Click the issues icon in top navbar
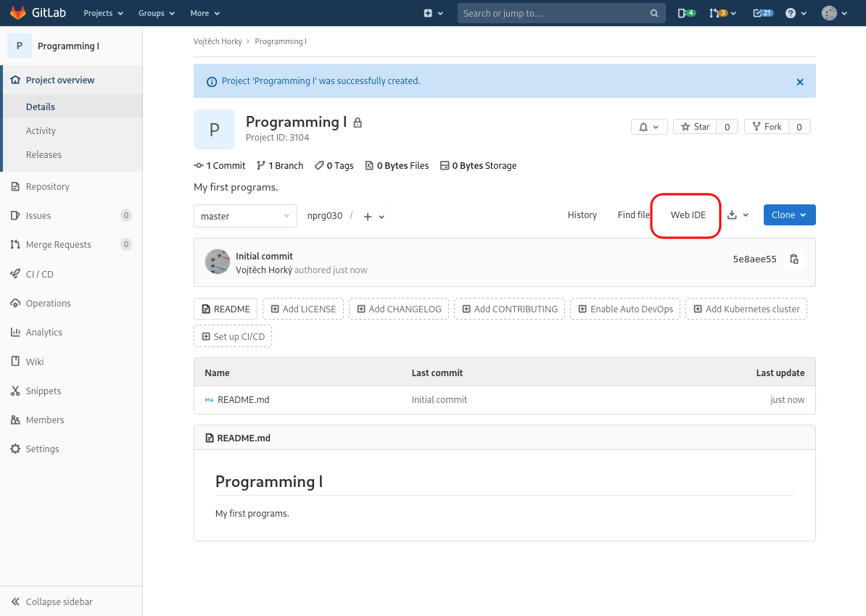 686,13
